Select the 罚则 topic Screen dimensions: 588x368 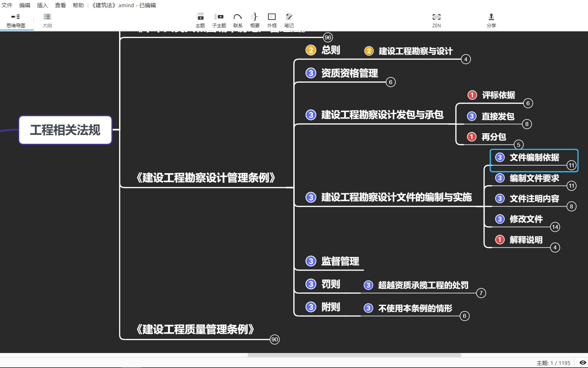tap(331, 284)
